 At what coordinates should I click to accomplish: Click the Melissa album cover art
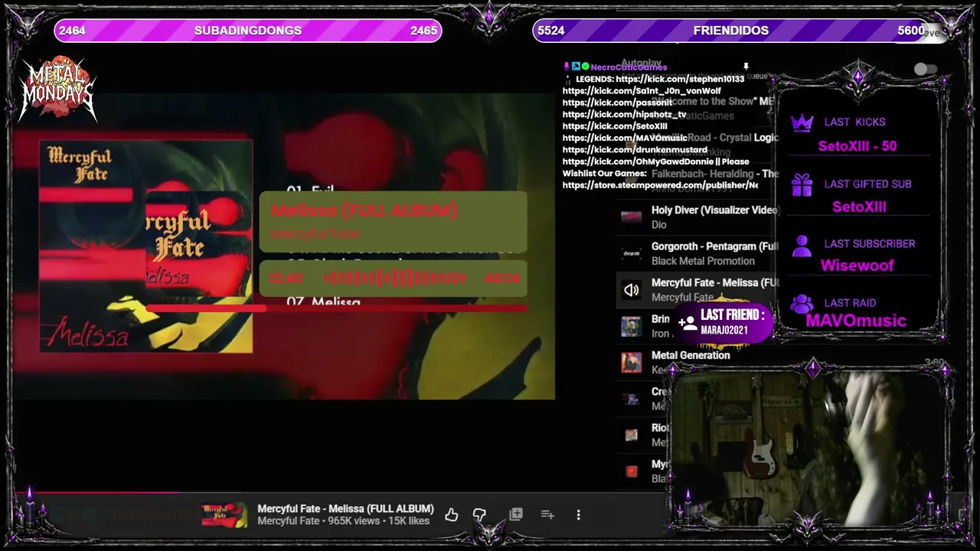[146, 246]
